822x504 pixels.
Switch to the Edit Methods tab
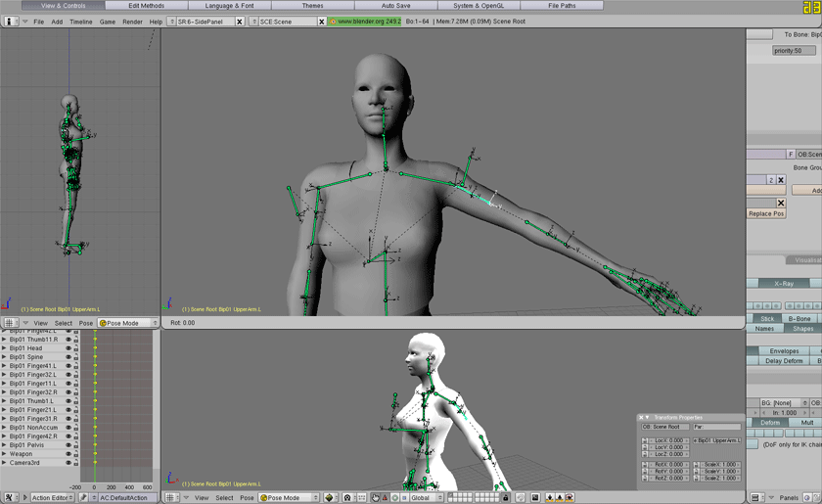(x=146, y=5)
